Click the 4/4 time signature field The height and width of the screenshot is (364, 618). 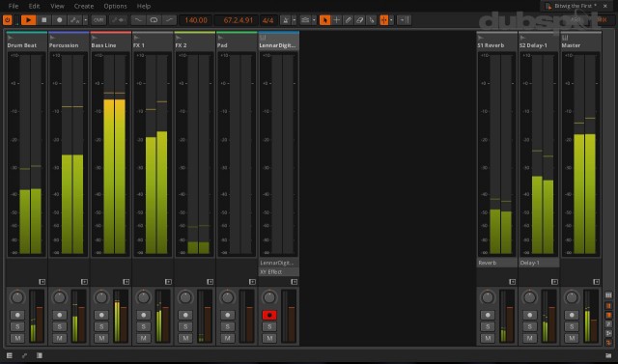pos(268,20)
